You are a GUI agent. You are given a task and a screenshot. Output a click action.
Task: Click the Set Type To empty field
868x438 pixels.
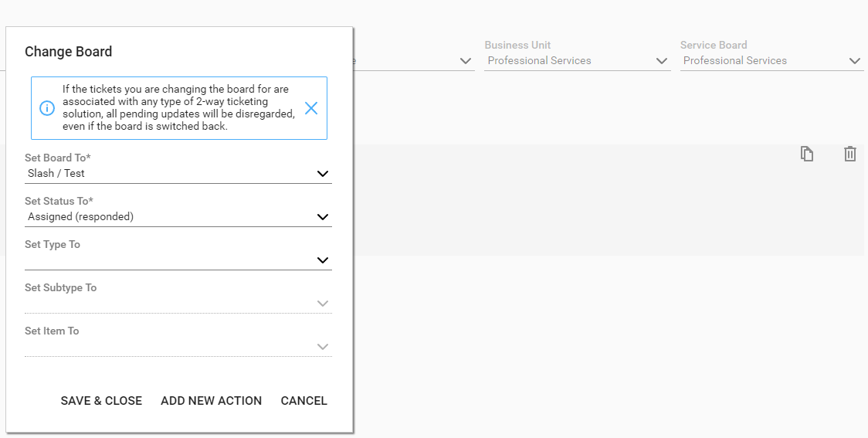pyautogui.click(x=178, y=260)
